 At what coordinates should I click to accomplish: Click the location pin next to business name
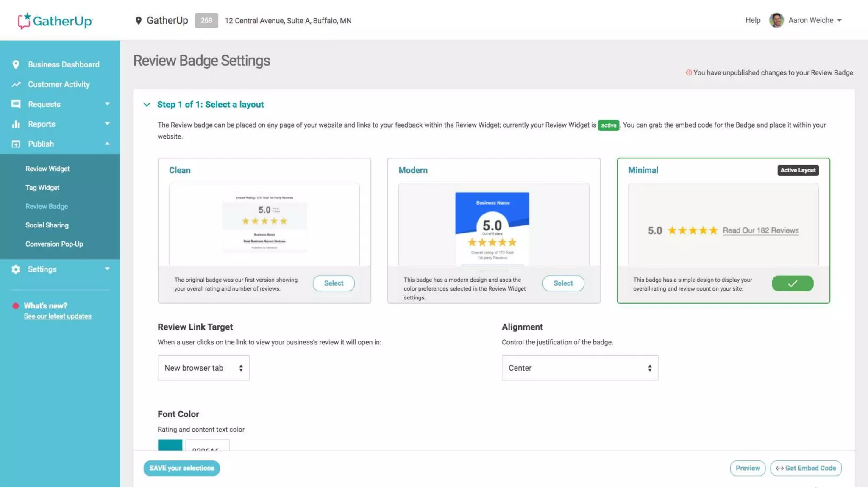click(138, 20)
